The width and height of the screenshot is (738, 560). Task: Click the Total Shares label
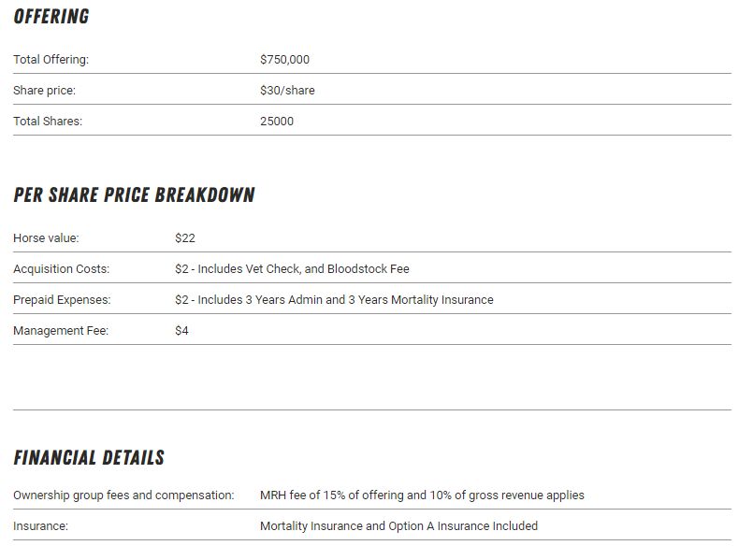tap(48, 122)
